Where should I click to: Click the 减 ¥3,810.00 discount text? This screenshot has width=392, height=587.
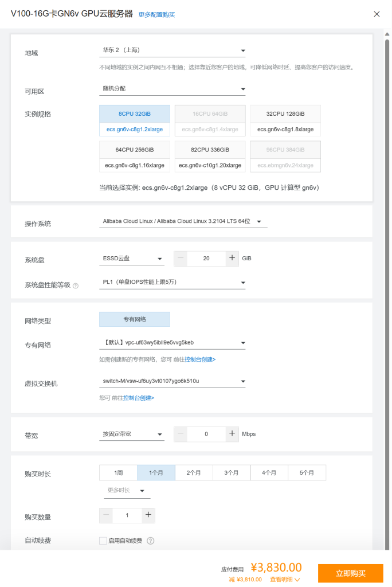coord(245,580)
